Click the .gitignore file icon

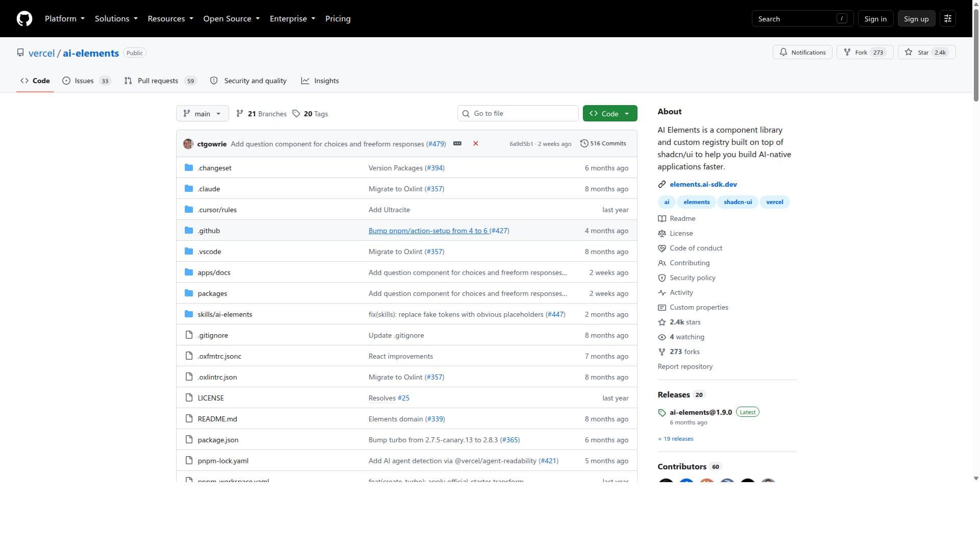pyautogui.click(x=189, y=335)
